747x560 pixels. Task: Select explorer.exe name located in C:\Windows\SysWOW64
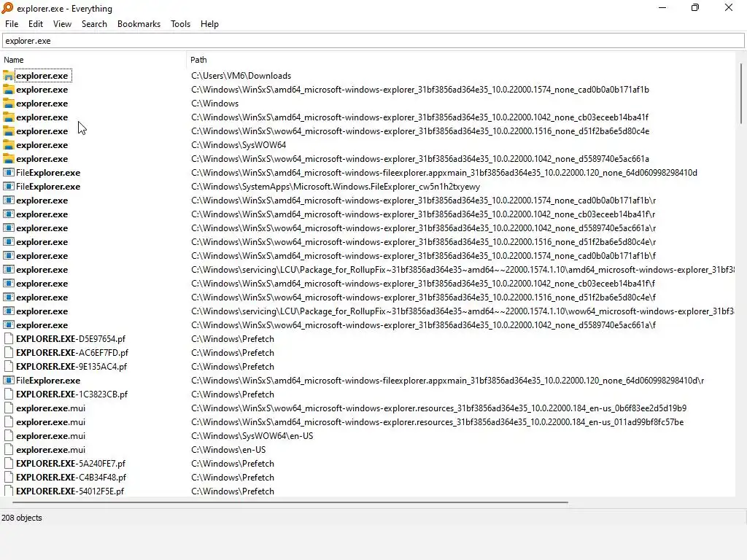point(42,145)
